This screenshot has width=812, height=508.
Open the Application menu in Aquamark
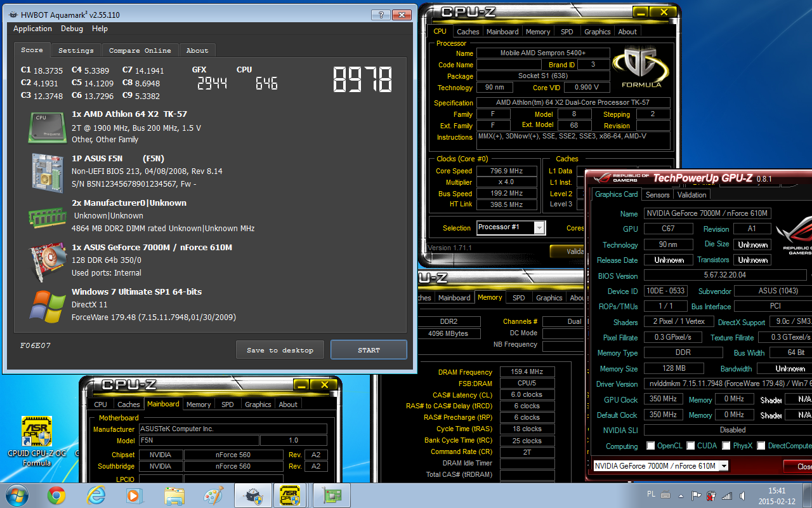click(33, 29)
